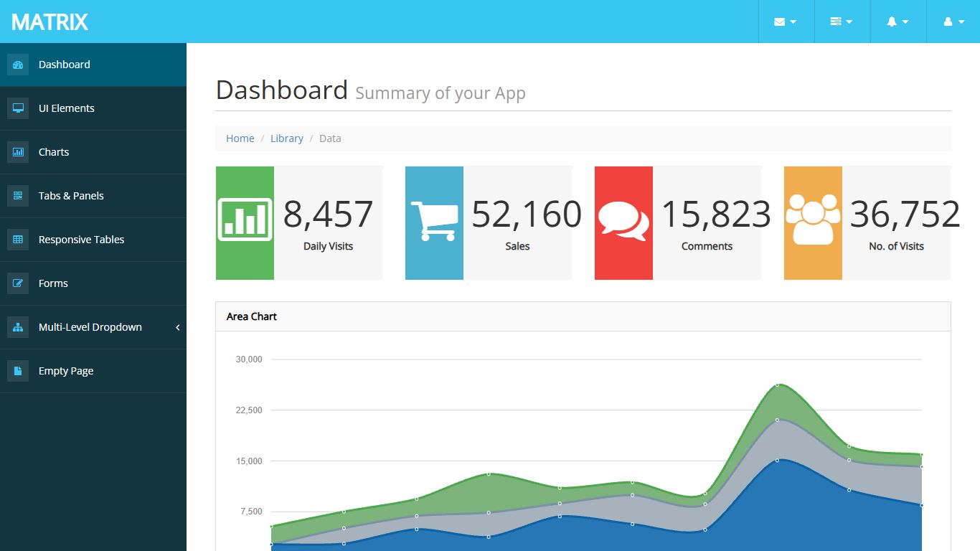Open the user profile dropdown
The height and width of the screenshot is (551, 980).
coord(953,22)
